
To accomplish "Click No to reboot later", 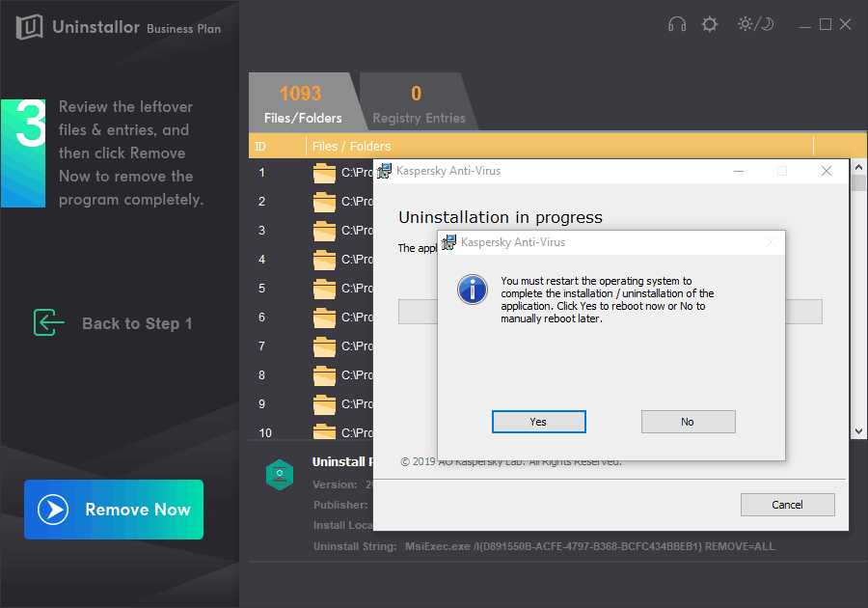I will coord(688,422).
